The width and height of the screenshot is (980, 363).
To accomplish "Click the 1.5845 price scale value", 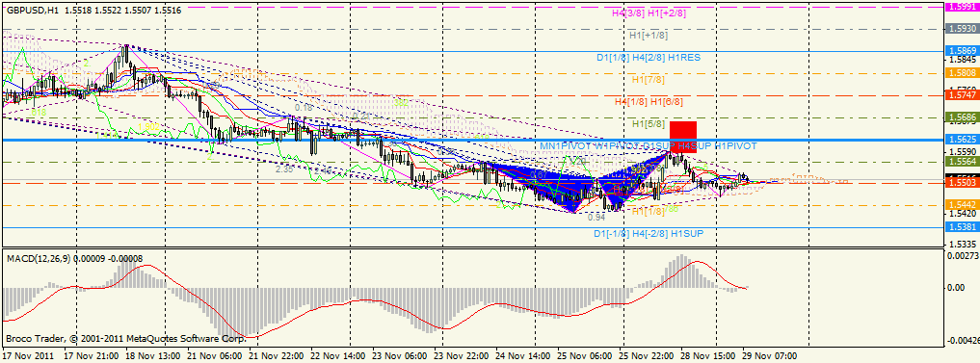I will coord(963,60).
